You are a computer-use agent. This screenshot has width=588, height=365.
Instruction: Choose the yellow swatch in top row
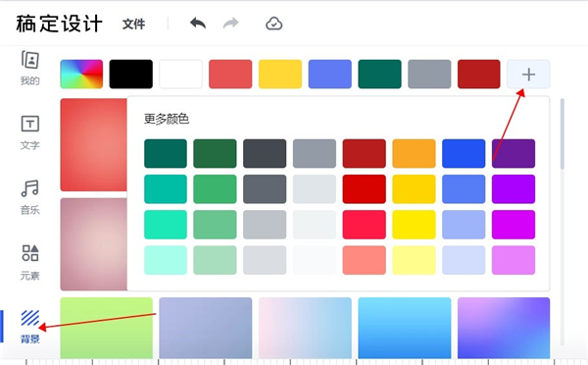280,74
